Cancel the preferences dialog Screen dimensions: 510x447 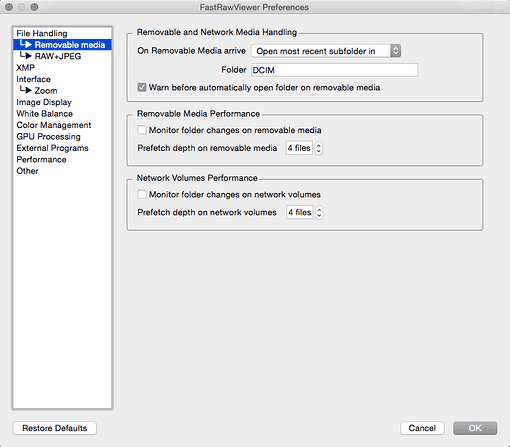pyautogui.click(x=422, y=428)
